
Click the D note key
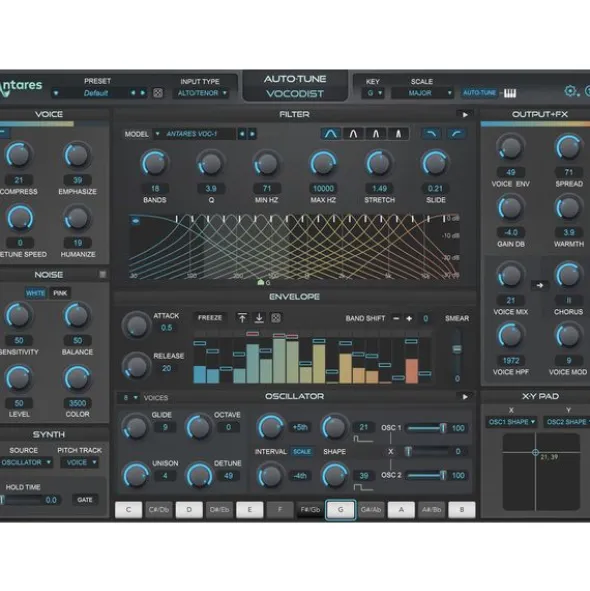click(x=189, y=510)
